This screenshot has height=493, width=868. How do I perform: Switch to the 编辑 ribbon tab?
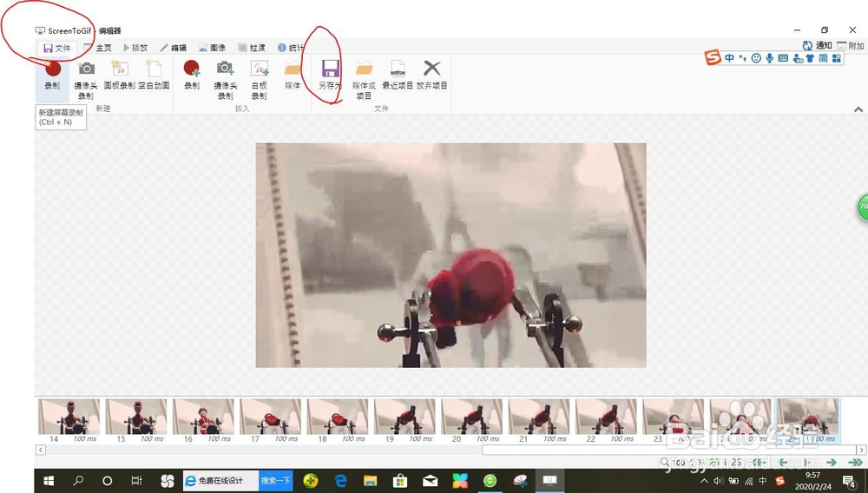point(174,48)
